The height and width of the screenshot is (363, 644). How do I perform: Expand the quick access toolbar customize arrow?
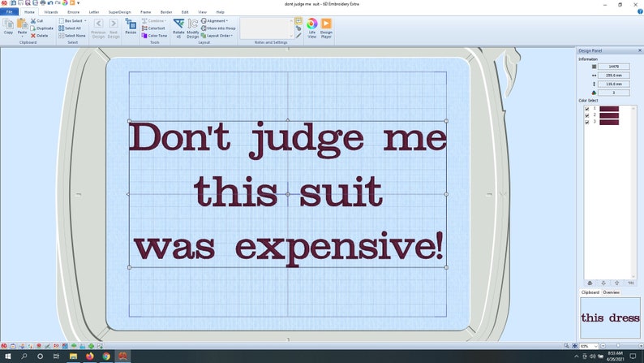click(79, 3)
